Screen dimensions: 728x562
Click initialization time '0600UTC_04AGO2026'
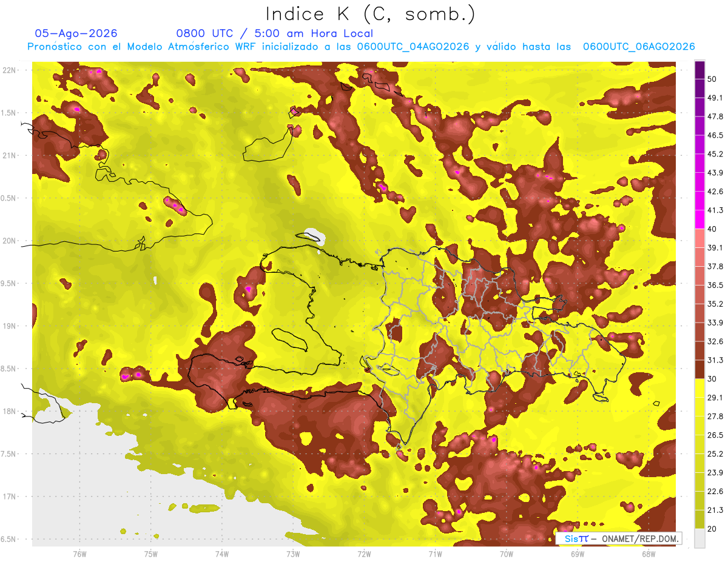[x=413, y=47]
